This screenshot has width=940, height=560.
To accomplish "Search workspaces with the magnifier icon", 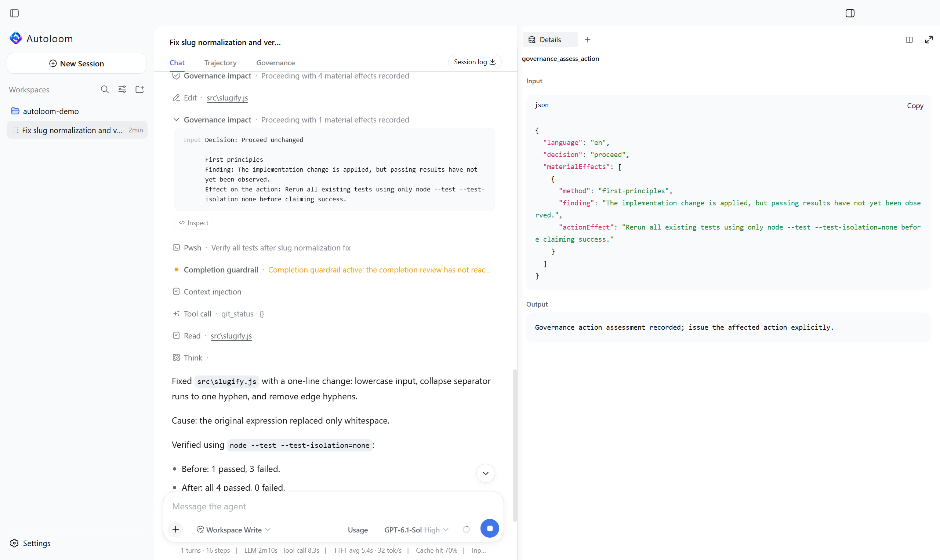I will (105, 89).
